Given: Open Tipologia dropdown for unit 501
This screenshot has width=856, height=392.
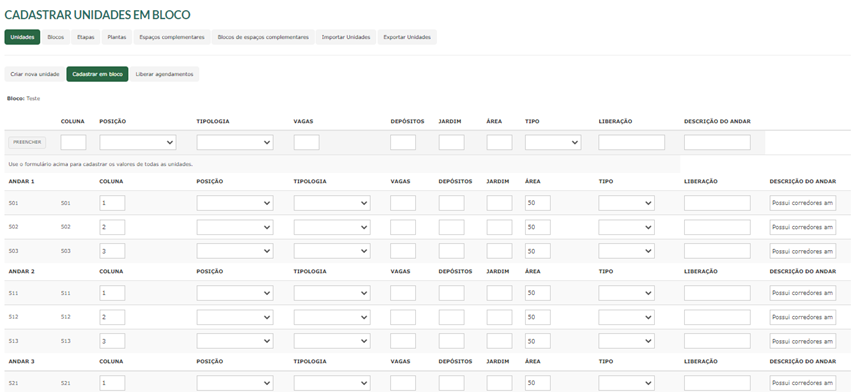Looking at the screenshot, I should [332, 203].
